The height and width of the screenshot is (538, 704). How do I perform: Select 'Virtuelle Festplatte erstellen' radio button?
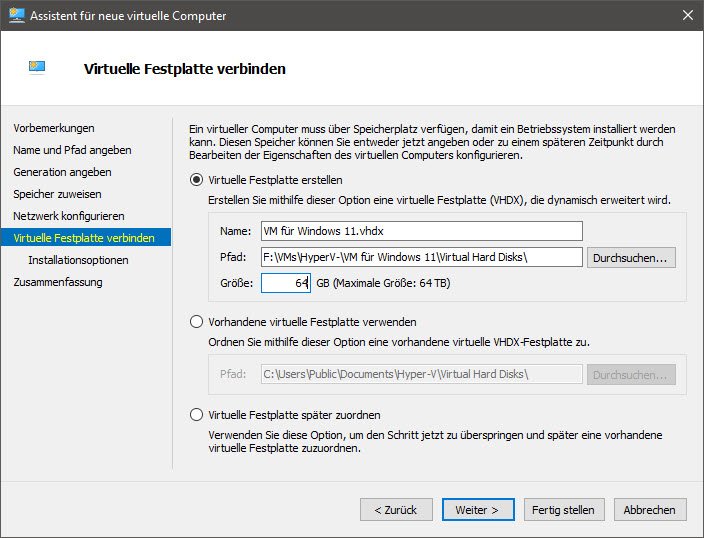196,180
